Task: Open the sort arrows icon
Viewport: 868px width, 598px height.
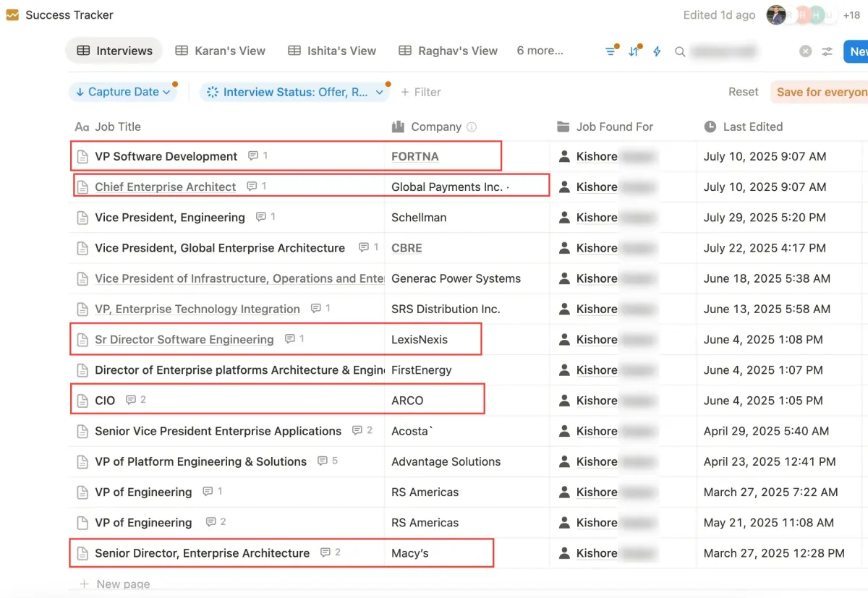Action: [634, 51]
